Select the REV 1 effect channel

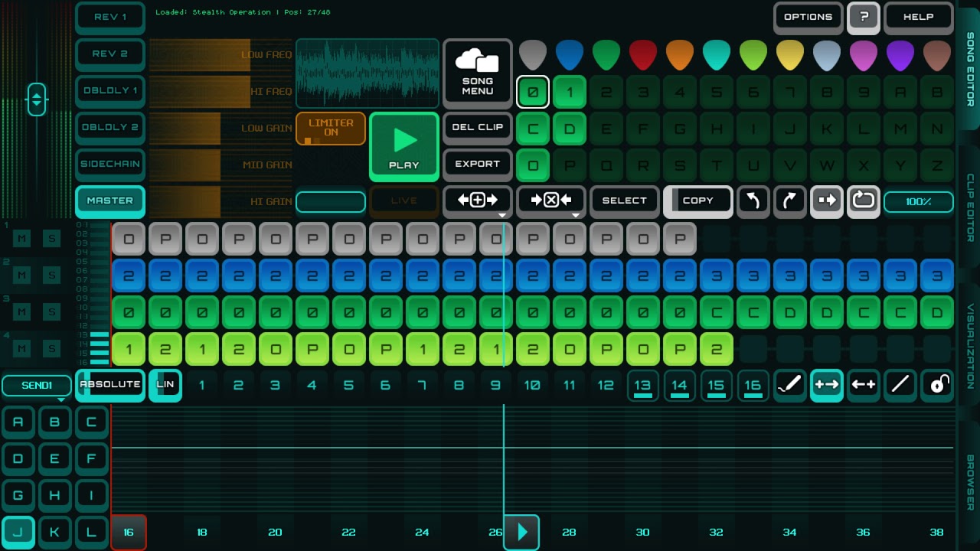(x=110, y=18)
